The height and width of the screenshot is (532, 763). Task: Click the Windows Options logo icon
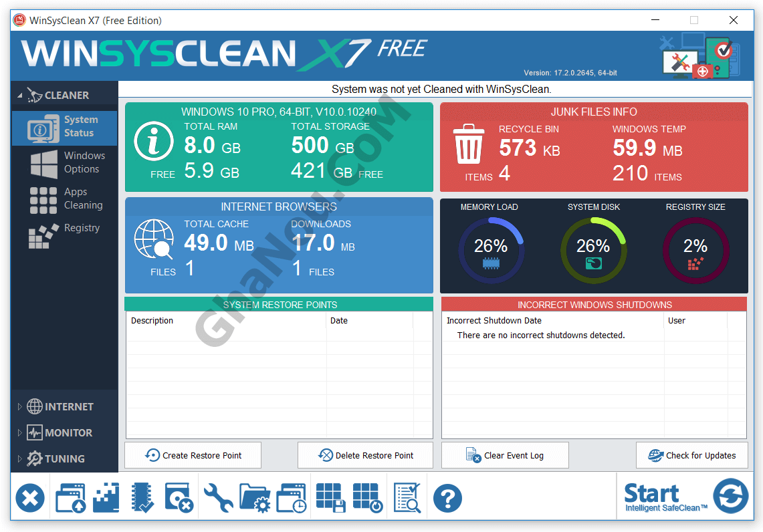(x=43, y=164)
